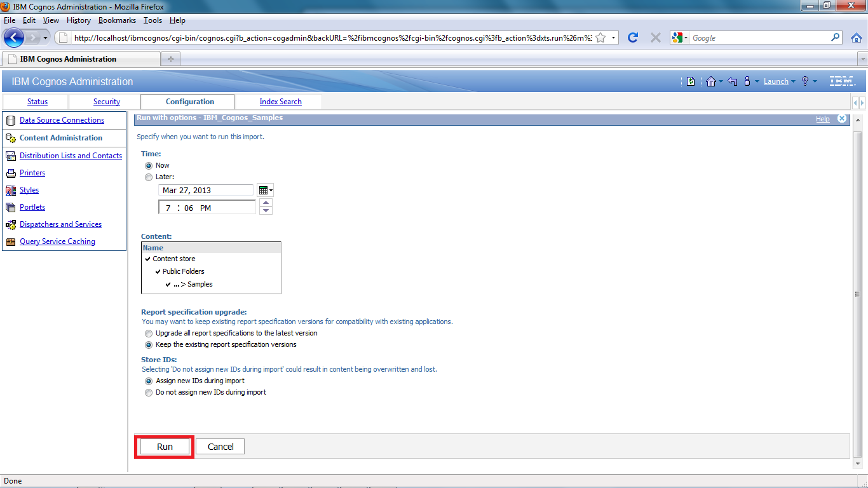Image resolution: width=868 pixels, height=488 pixels.
Task: Open Query Service Caching link
Action: point(57,241)
